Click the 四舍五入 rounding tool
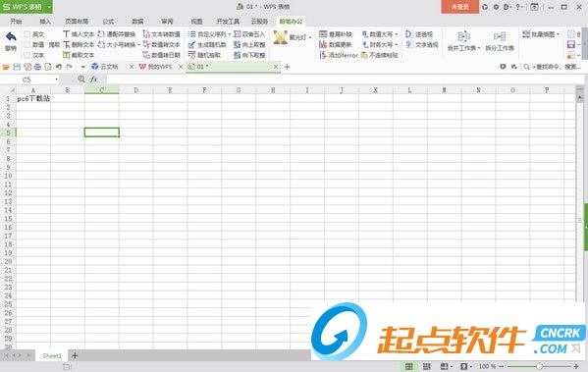The width and height of the screenshot is (588, 372). [x=249, y=34]
